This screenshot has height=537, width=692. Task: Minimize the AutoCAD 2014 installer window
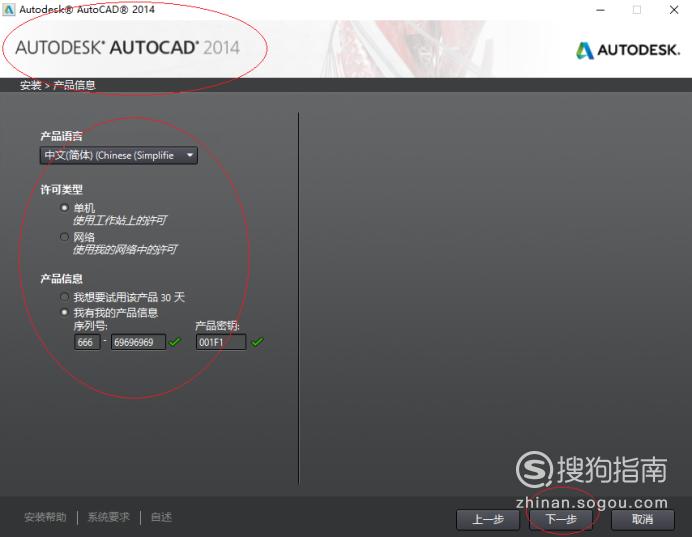pyautogui.click(x=600, y=10)
